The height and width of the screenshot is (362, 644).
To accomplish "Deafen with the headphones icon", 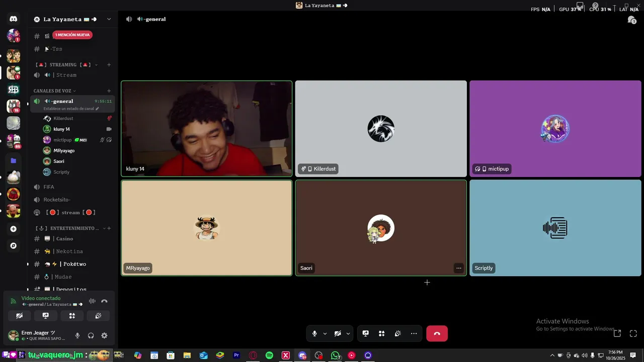I will (91, 335).
